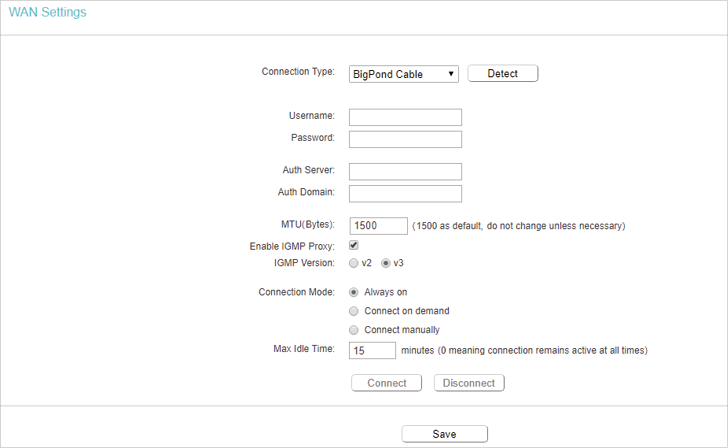Open the Connection Type dropdown

403,74
